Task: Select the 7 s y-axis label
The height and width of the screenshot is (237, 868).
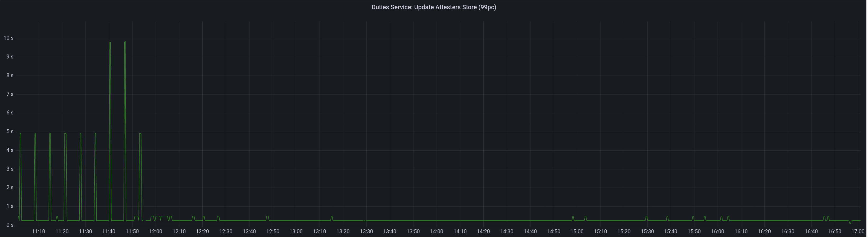Action: [10, 94]
